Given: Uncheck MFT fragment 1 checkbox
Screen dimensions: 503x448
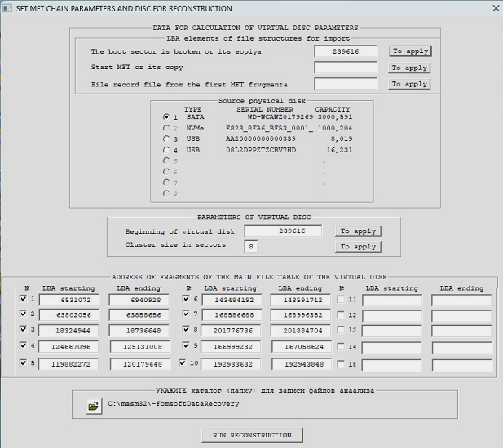Looking at the screenshot, I should coord(23,299).
